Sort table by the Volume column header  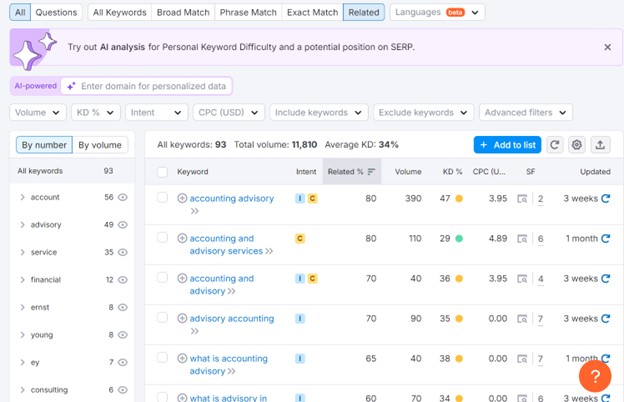(408, 172)
